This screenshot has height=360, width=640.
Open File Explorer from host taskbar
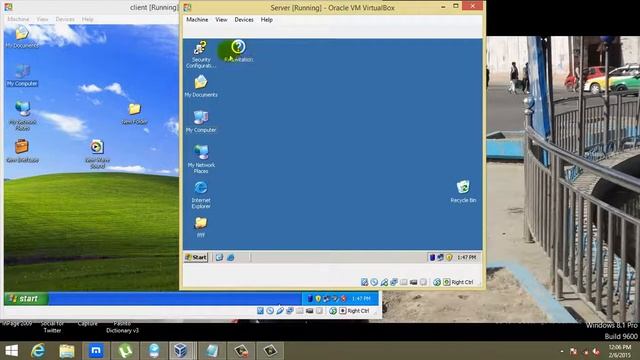67,351
